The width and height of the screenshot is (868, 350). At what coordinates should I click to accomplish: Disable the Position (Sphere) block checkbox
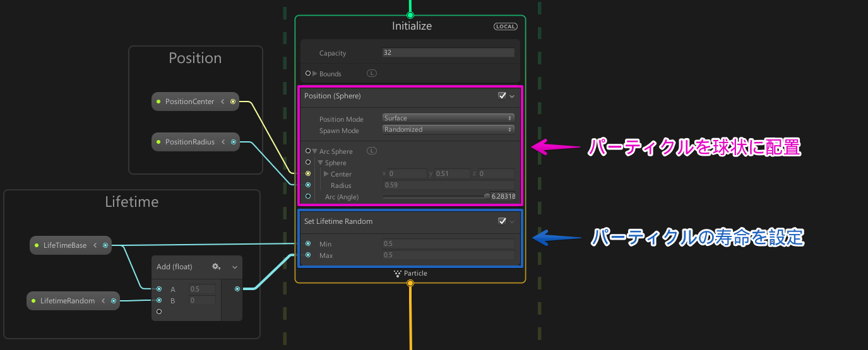[502, 96]
